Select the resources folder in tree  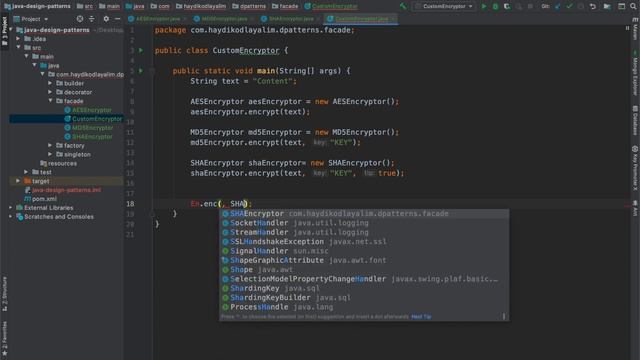tap(58, 163)
